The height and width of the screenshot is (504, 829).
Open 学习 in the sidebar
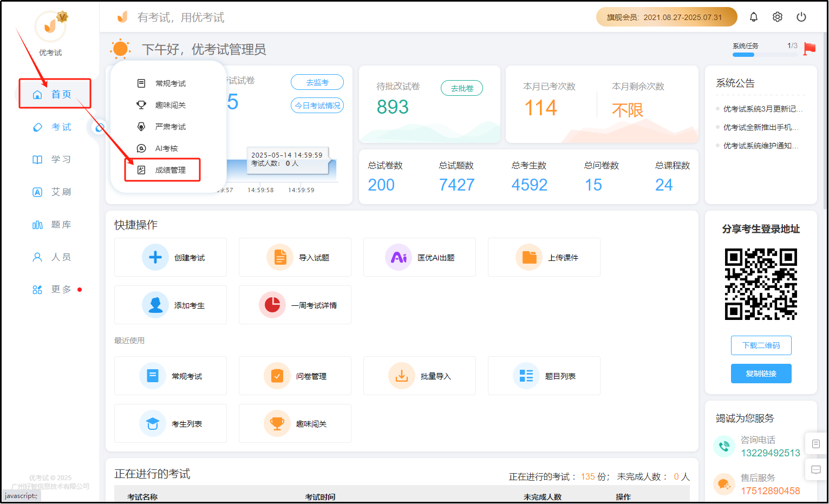click(52, 160)
